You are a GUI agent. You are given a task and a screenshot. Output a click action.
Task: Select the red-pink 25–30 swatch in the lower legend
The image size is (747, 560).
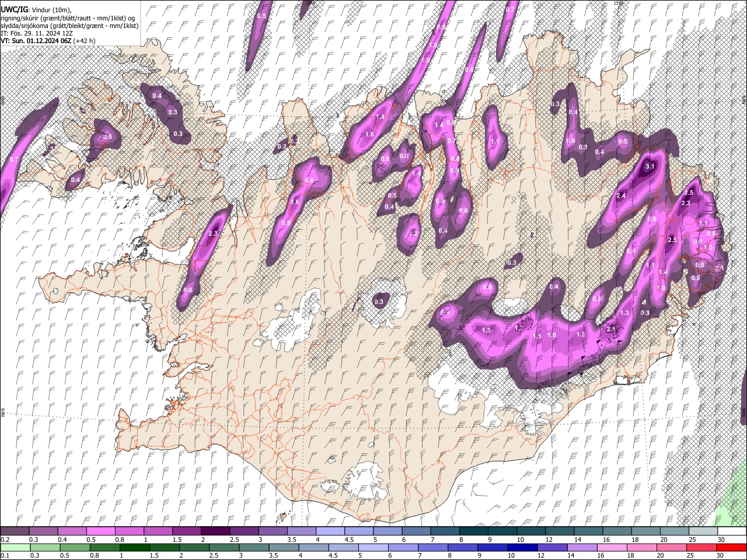point(702,547)
